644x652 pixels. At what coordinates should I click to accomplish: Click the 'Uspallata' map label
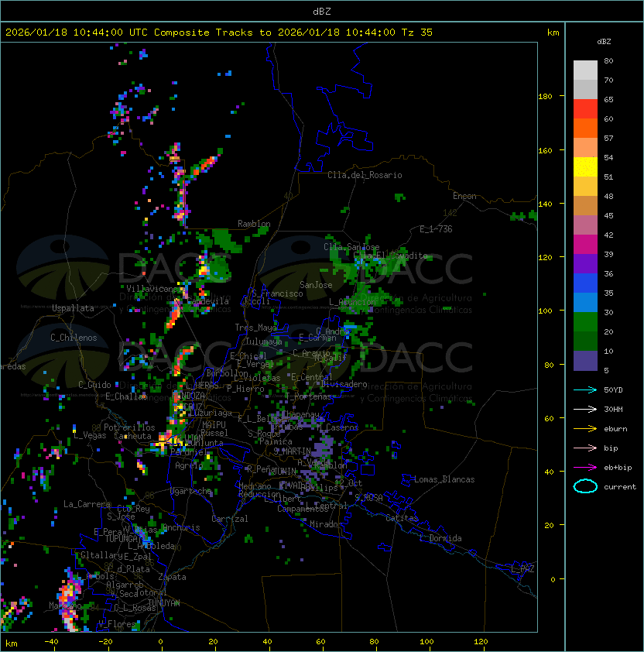pos(73,308)
